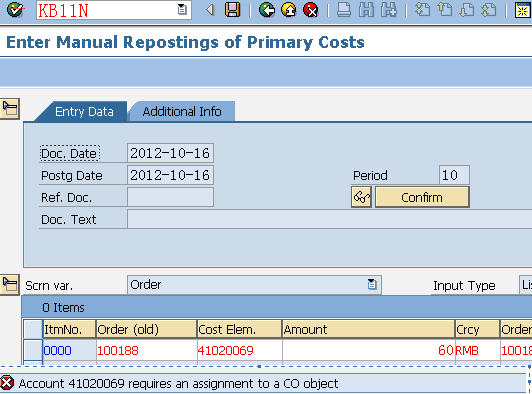Switch to the Entry Data tab
This screenshot has height=394, width=532.
point(84,111)
